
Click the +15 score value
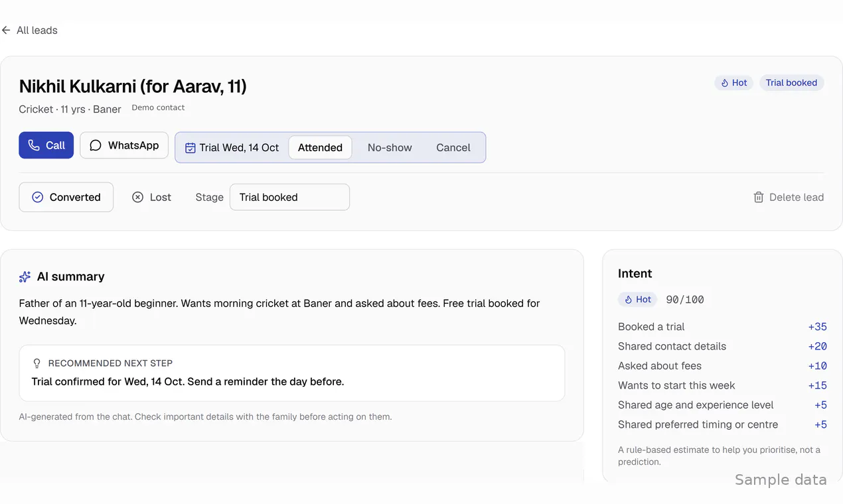tap(817, 385)
